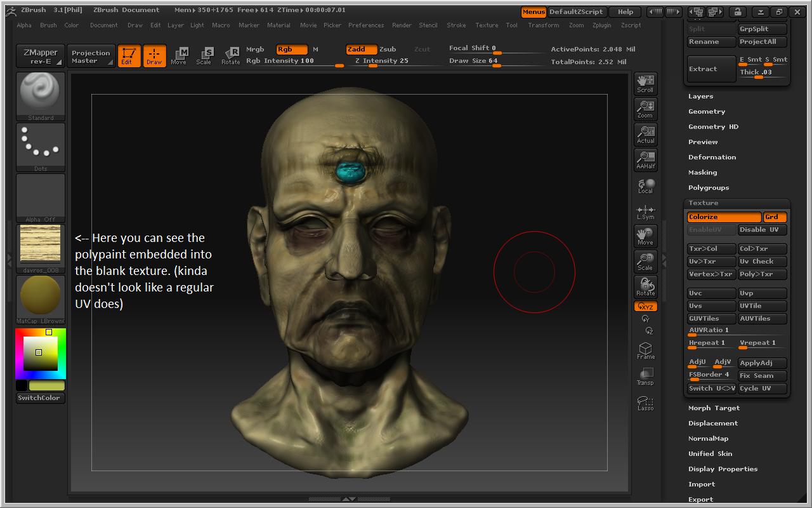Image resolution: width=812 pixels, height=508 pixels.
Task: Enable Zadd sculpting mode
Action: [x=361, y=50]
